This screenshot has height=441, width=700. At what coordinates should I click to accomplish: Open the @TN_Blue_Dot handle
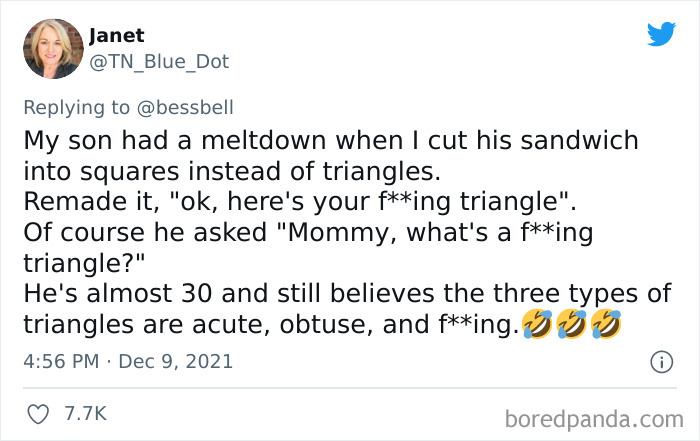pos(159,62)
